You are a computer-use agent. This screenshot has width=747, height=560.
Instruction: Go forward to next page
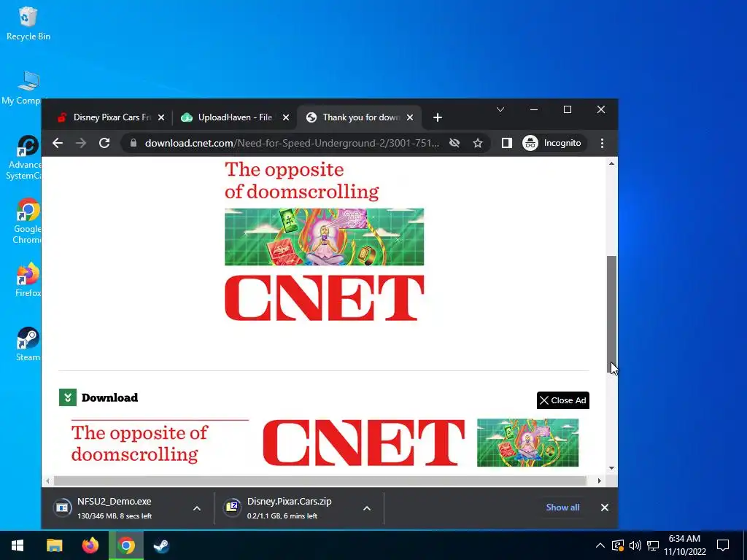coord(81,143)
